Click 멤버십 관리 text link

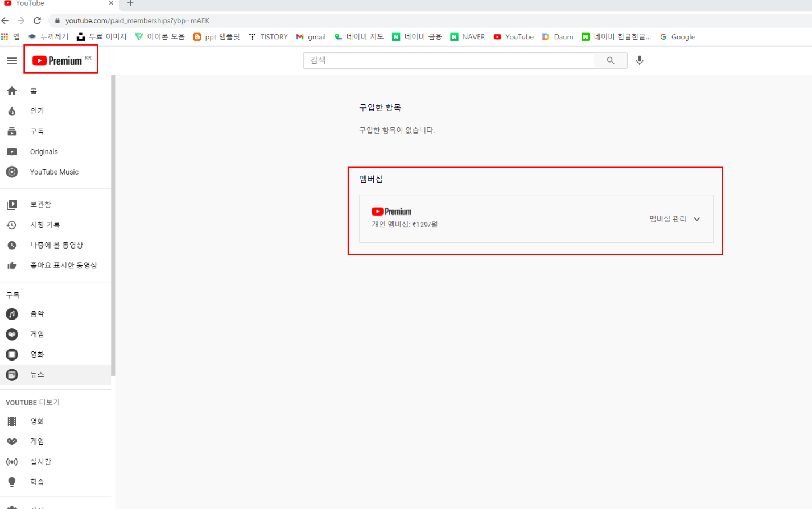tap(668, 219)
